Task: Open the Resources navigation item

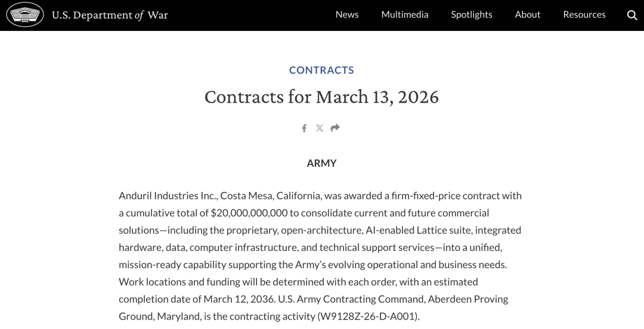Action: pyautogui.click(x=584, y=15)
